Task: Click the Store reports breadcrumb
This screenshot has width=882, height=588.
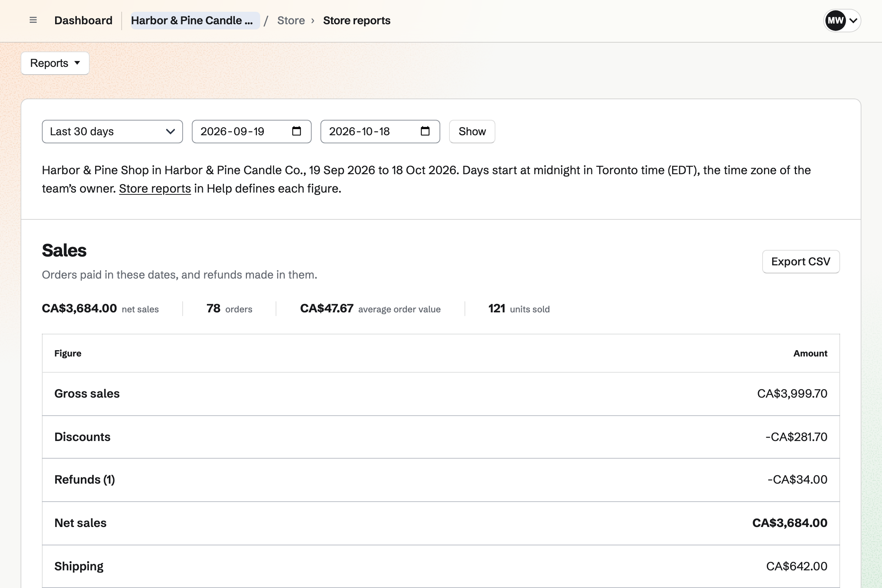Action: (356, 20)
